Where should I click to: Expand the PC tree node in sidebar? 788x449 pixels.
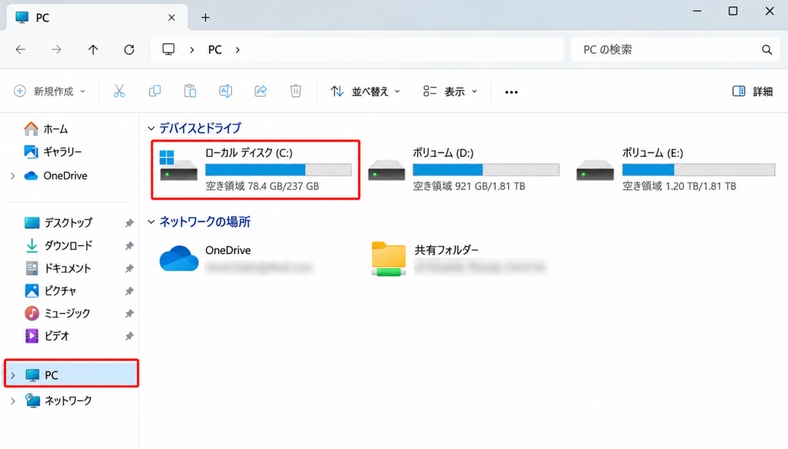[13, 375]
